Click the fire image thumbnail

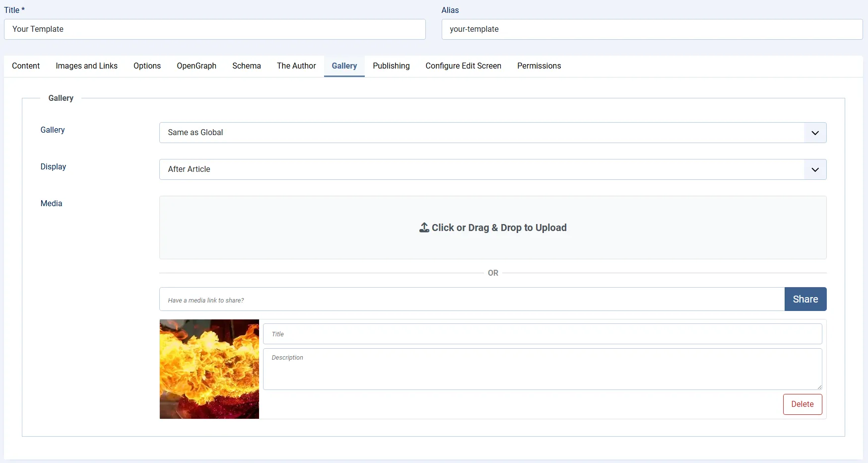click(209, 369)
